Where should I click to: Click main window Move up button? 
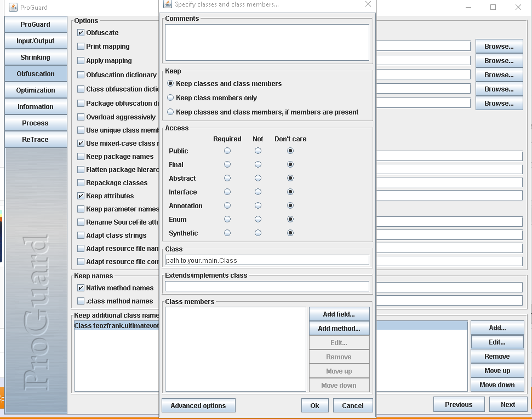497,370
